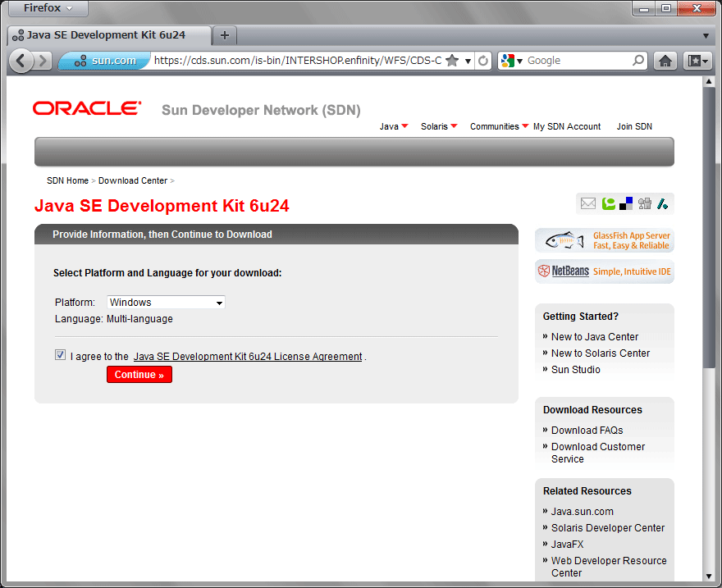The image size is (722, 588).
Task: Click the Google search input field
Action: click(578, 61)
